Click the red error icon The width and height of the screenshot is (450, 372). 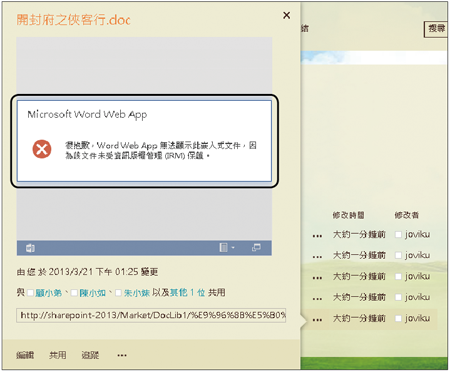42,149
